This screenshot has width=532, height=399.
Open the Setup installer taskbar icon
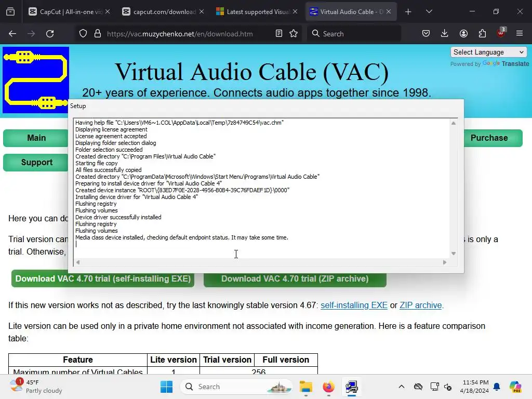(352, 387)
